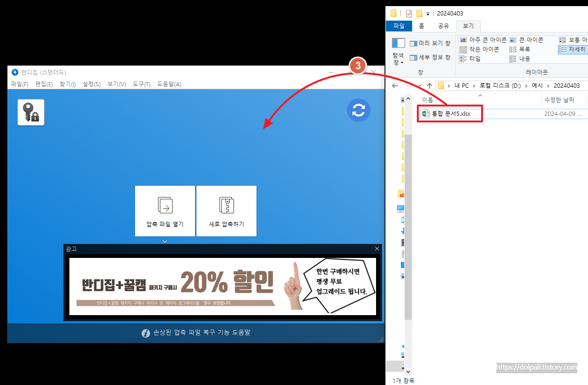
Task: Open the 탐색 창 dropdown in ribbon
Action: pyautogui.click(x=398, y=51)
